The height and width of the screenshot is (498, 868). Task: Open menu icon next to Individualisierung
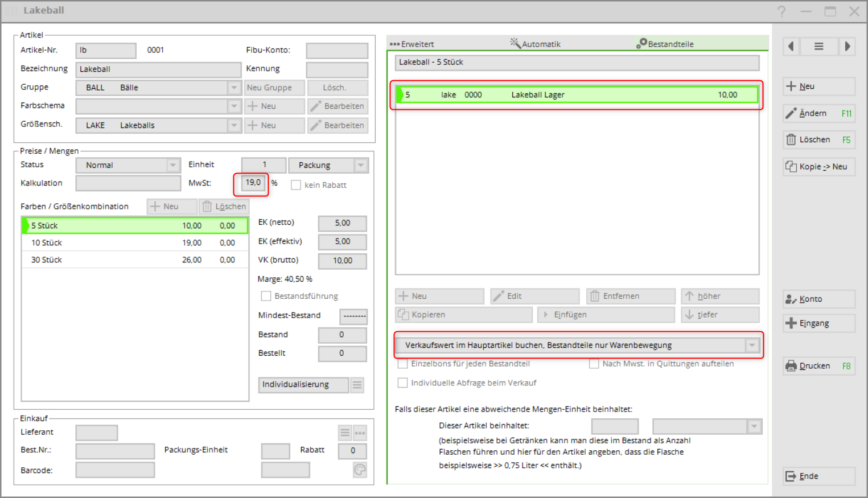[x=357, y=385]
